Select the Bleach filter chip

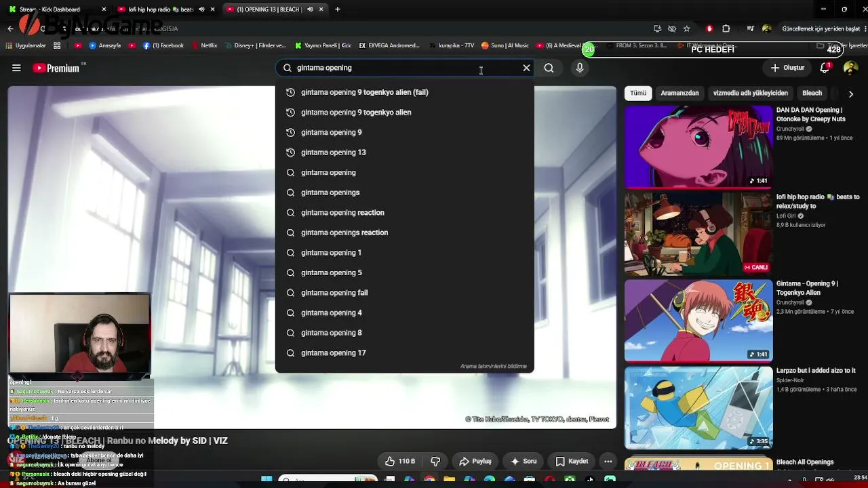coord(812,93)
